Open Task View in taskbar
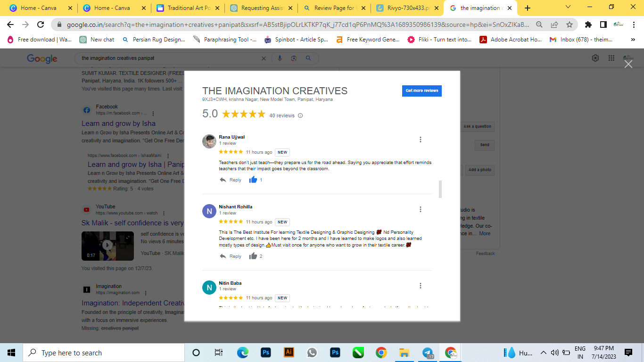 pyautogui.click(x=218, y=353)
